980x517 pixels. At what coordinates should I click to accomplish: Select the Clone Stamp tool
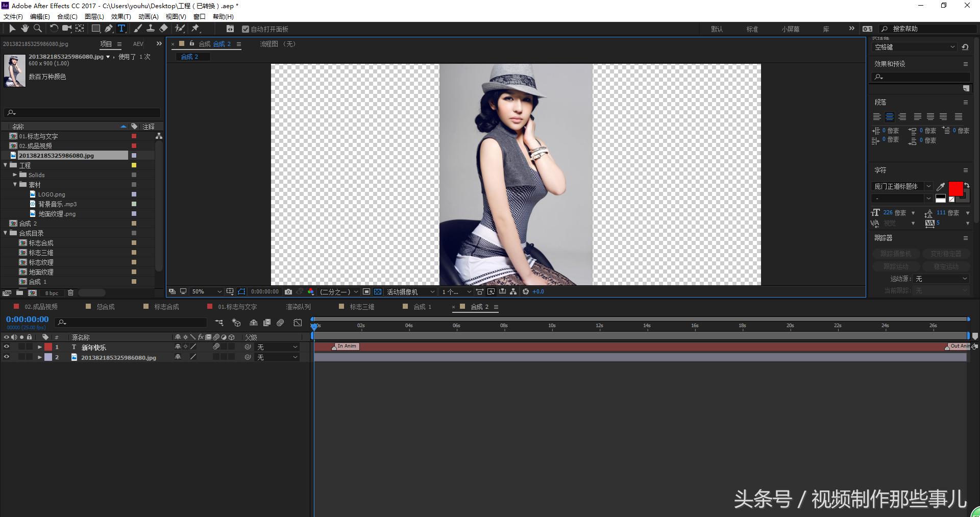(151, 29)
